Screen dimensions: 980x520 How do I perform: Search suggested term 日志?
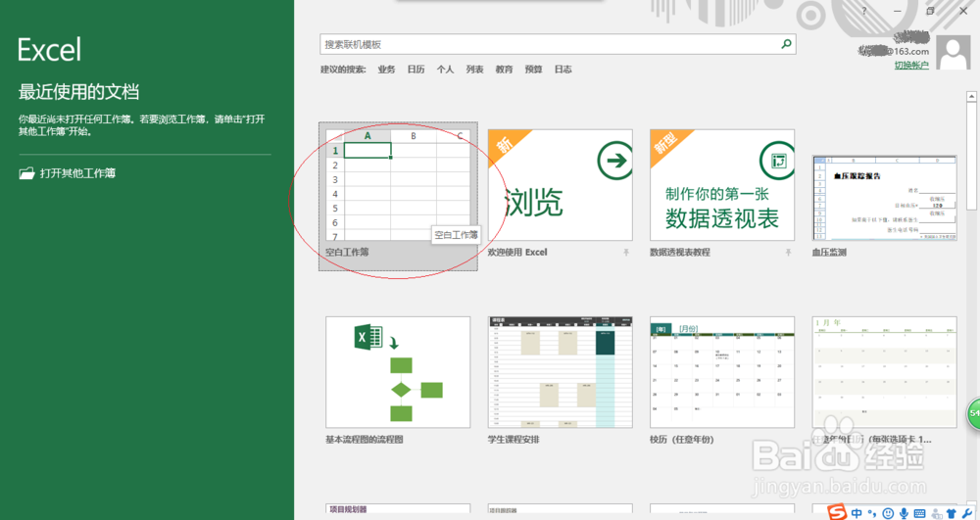coord(563,70)
